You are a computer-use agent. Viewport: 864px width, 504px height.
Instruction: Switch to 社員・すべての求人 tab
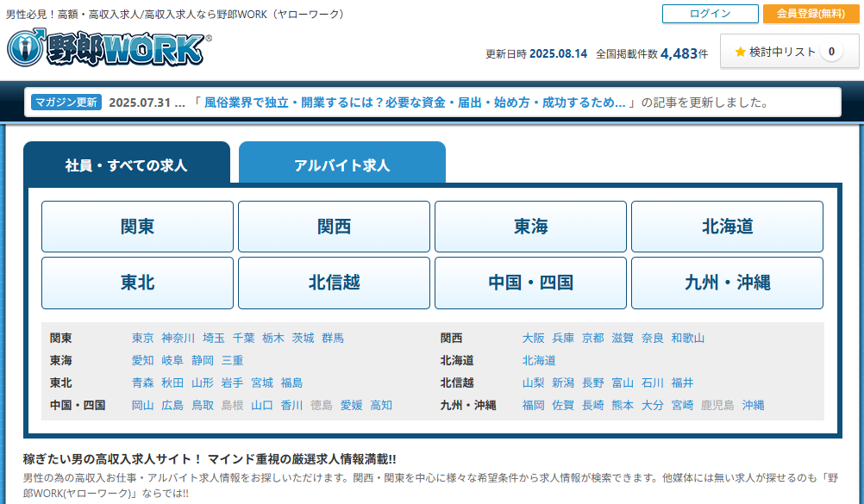(127, 165)
